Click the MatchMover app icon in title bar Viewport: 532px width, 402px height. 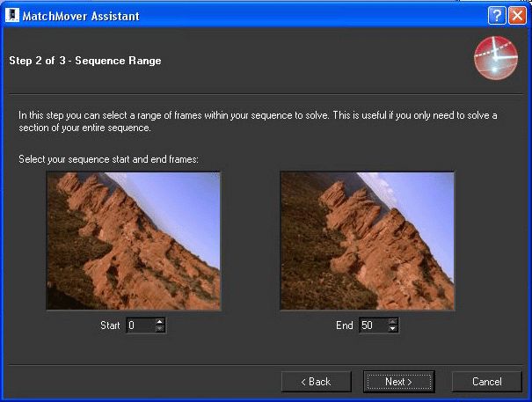pos(12,15)
